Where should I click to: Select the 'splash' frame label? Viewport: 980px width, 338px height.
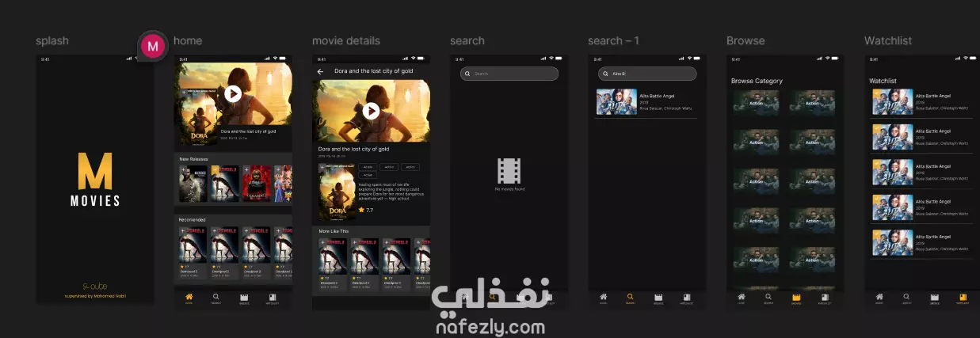[x=51, y=40]
